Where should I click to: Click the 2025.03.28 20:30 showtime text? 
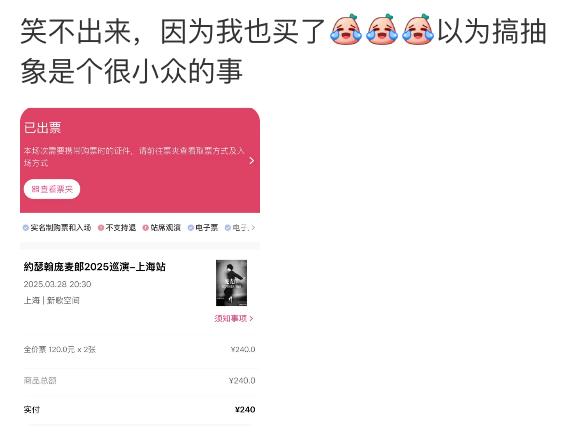tap(57, 284)
